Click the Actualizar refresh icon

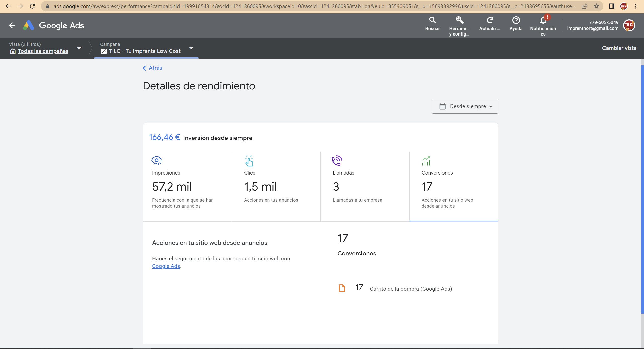tap(490, 20)
